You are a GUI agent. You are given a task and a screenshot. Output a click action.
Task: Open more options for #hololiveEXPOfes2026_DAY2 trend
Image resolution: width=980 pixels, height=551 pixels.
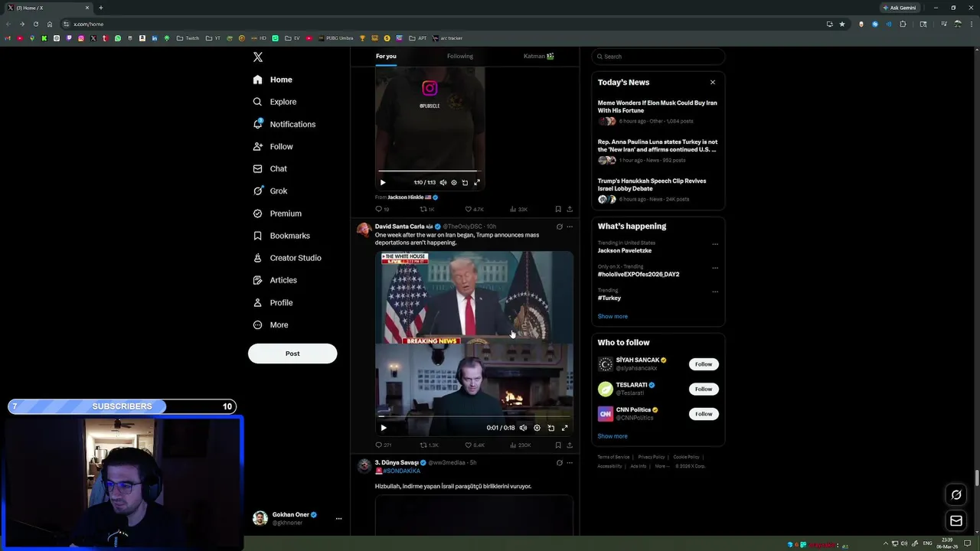pos(715,268)
